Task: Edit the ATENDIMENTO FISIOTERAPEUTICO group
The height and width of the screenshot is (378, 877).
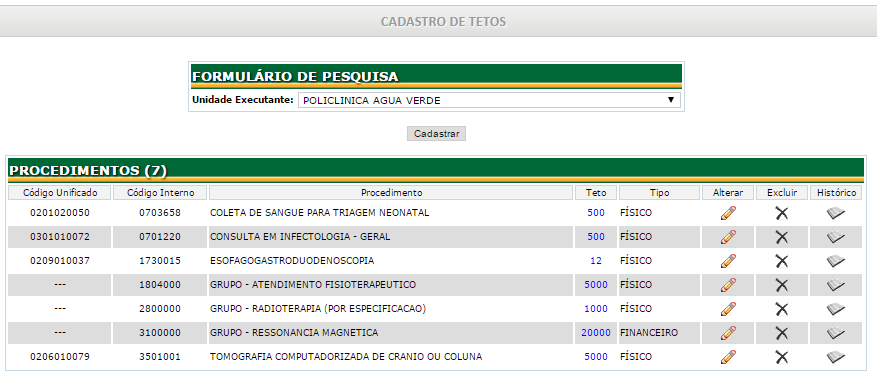Action: [x=728, y=285]
